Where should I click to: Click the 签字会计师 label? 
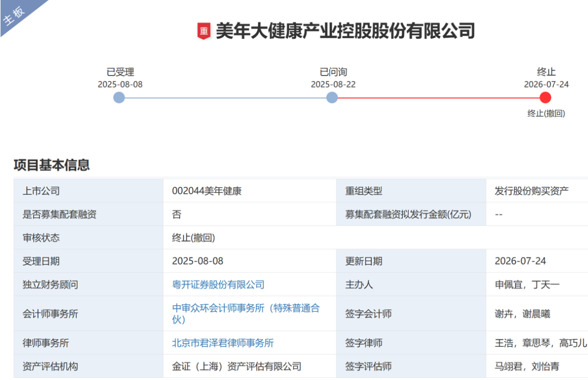click(x=369, y=314)
